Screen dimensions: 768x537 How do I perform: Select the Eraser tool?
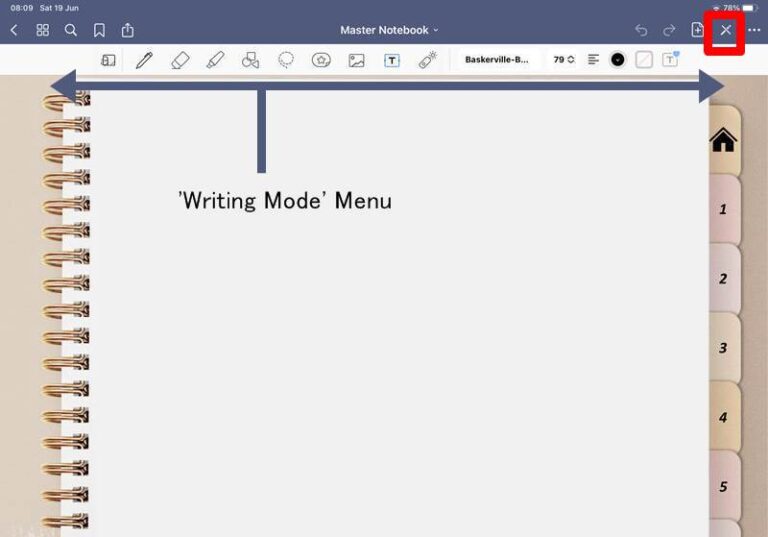pyautogui.click(x=180, y=60)
